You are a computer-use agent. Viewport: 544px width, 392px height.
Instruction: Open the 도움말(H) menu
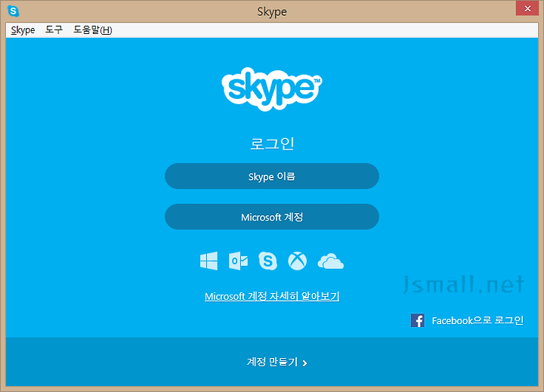tap(93, 30)
